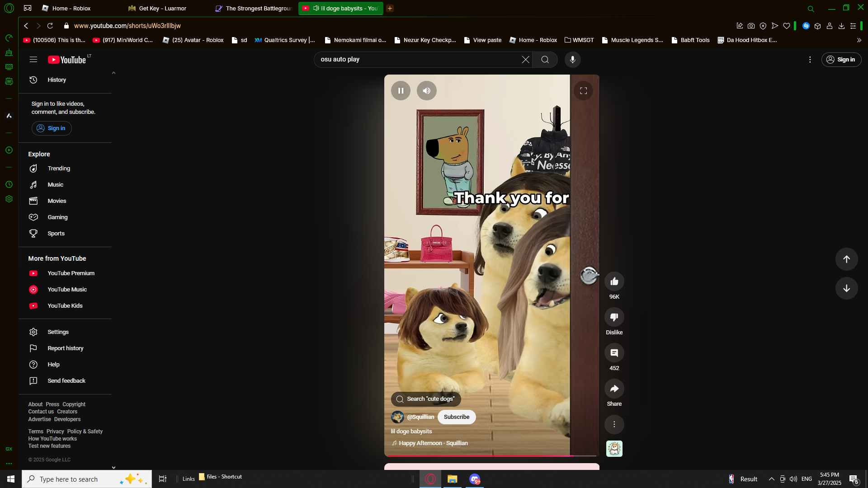
Task: Go to the previous Short arrow
Action: pyautogui.click(x=846, y=259)
